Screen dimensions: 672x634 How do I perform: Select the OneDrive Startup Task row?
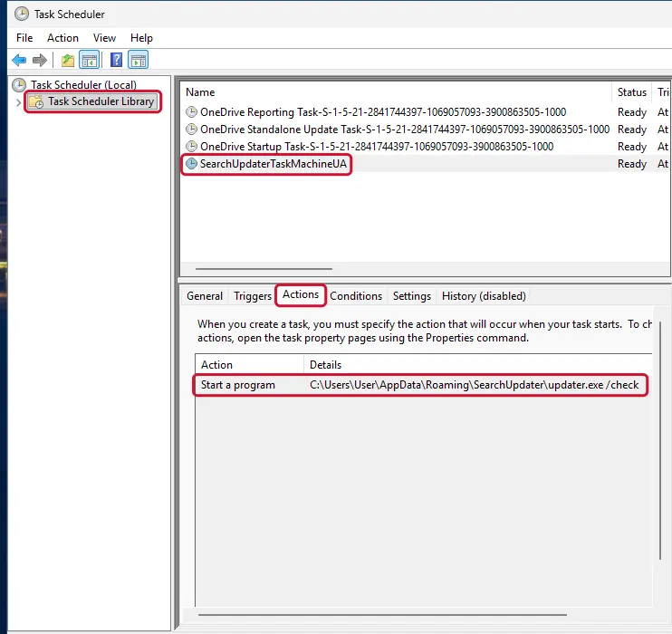pos(426,146)
